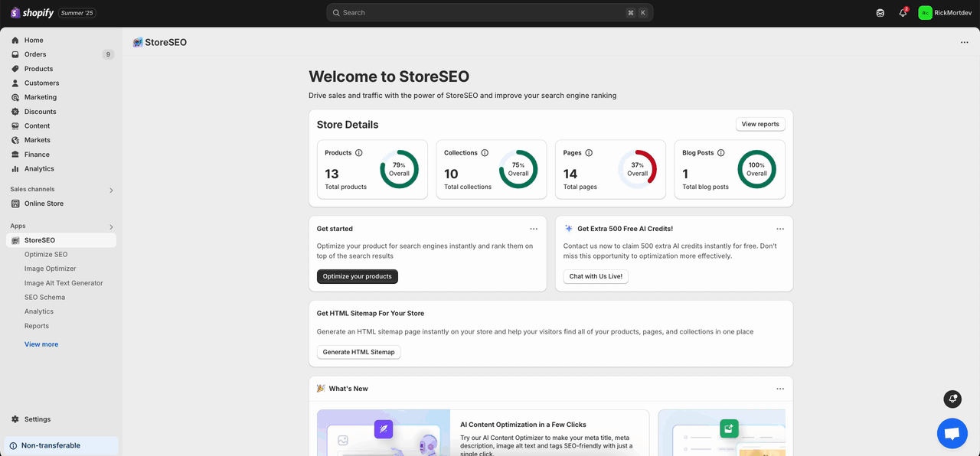Click the Orders count badge showing 9

[108, 54]
